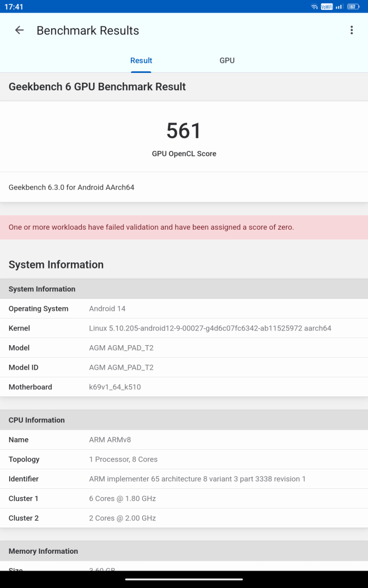Tap the failed validation warning banner
Image resolution: width=368 pixels, height=588 pixels.
(x=184, y=227)
